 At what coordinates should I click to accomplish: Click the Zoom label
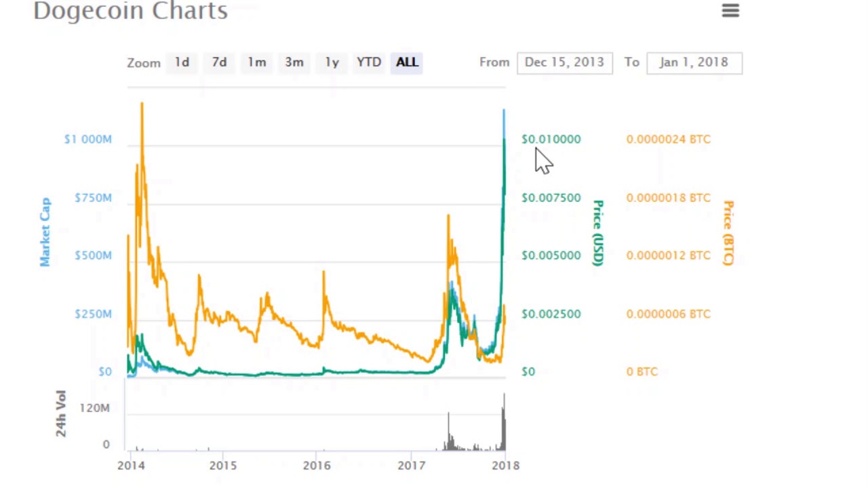click(144, 63)
